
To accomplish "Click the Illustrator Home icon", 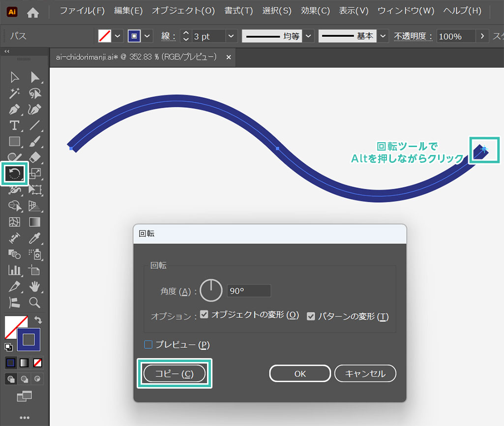I will (x=33, y=12).
